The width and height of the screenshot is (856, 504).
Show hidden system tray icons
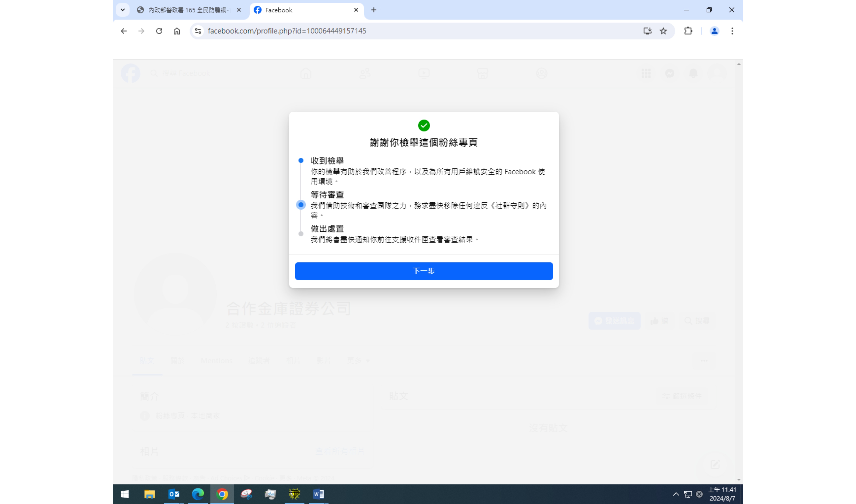coord(676,494)
